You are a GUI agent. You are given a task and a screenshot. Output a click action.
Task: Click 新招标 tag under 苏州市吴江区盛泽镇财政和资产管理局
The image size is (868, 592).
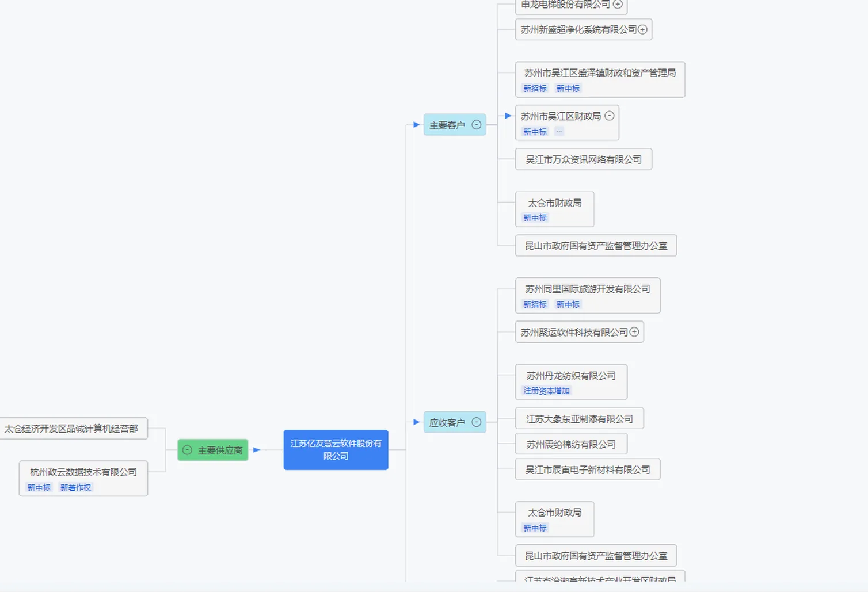[x=535, y=89]
